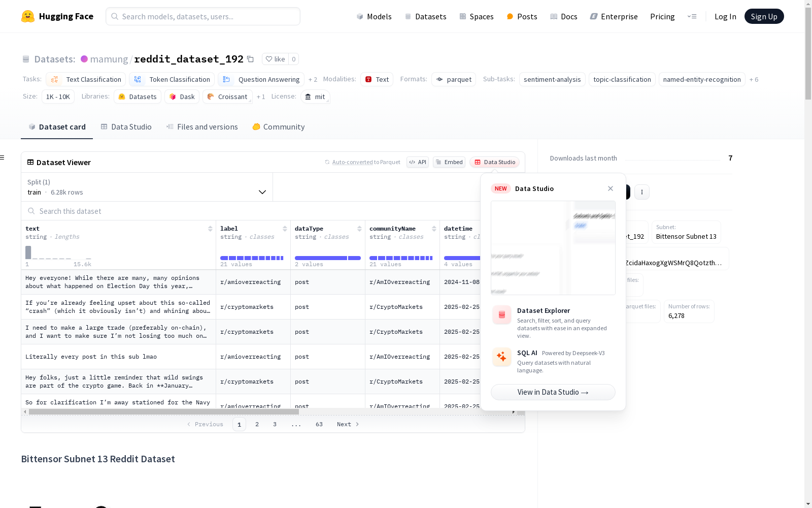Show the +6 more sub-tasks
The width and height of the screenshot is (812, 508).
[x=754, y=79]
